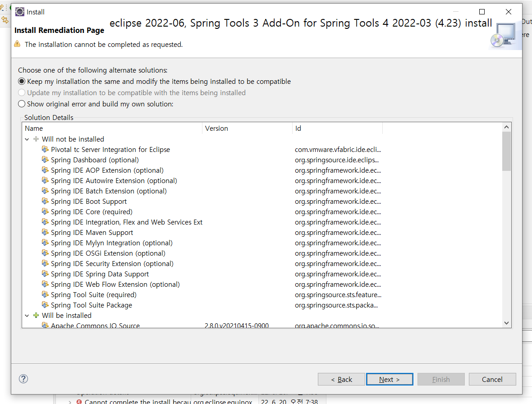Click feature icon of Spring IDE Batch Extension
Image resolution: width=532 pixels, height=404 pixels.
45,191
